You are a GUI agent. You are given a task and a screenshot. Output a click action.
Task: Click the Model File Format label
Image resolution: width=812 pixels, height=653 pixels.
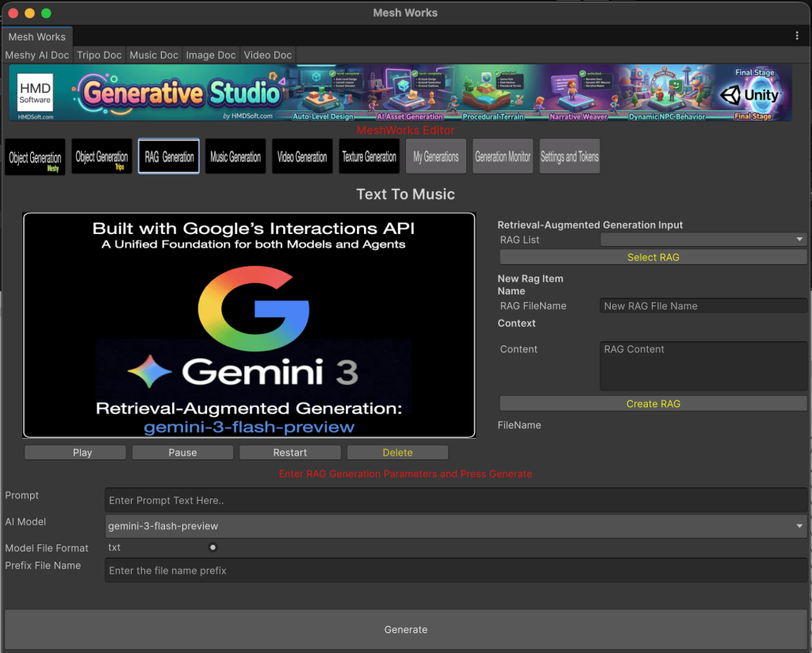click(x=47, y=547)
